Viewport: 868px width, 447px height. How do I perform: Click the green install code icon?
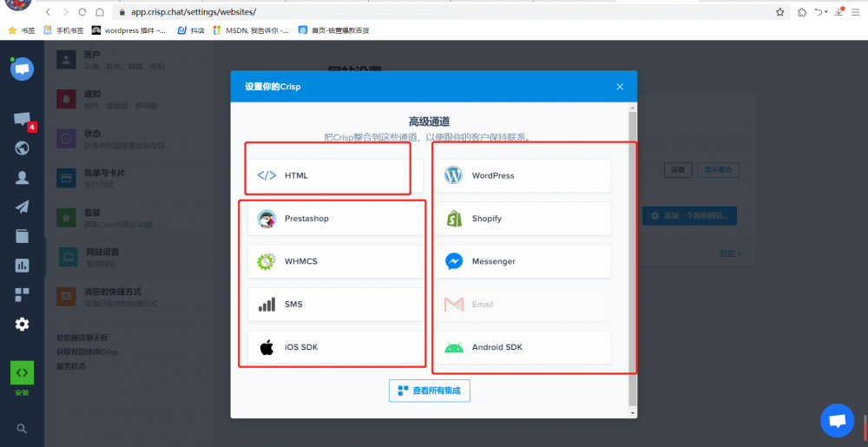click(x=22, y=372)
